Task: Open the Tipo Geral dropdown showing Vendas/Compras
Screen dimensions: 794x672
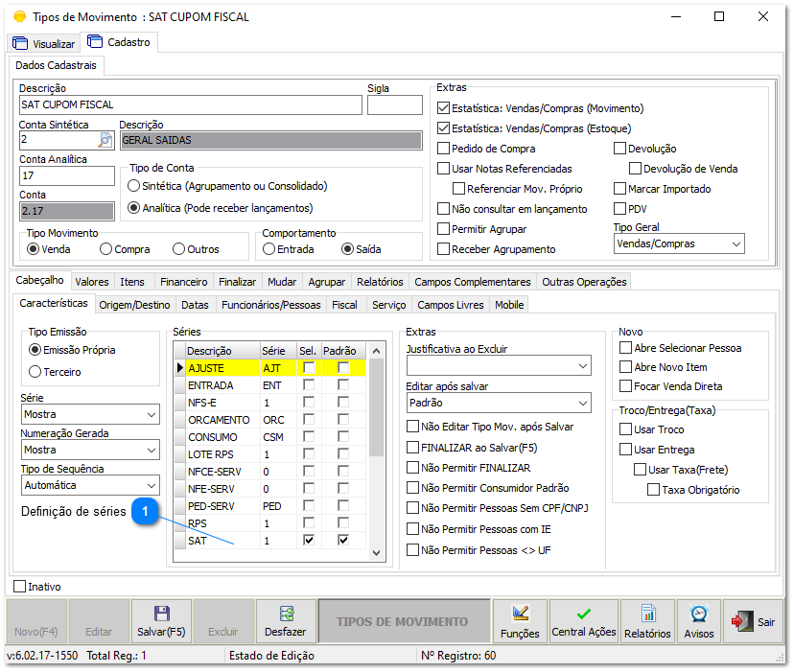Action: coord(678,243)
